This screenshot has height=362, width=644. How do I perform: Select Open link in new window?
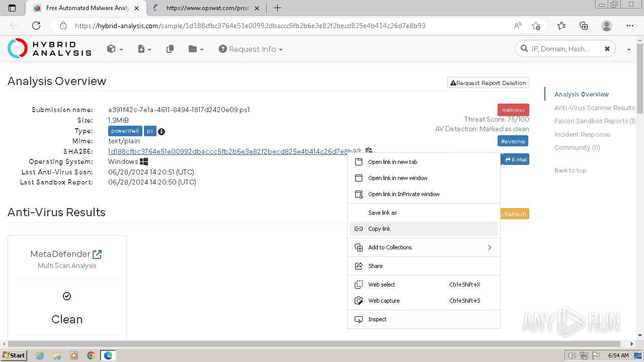click(x=424, y=178)
